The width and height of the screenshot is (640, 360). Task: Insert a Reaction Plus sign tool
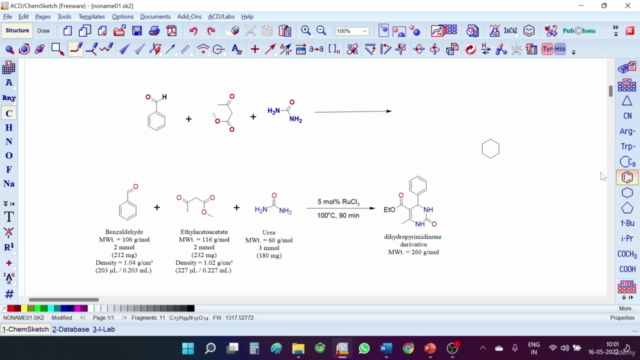(255, 49)
